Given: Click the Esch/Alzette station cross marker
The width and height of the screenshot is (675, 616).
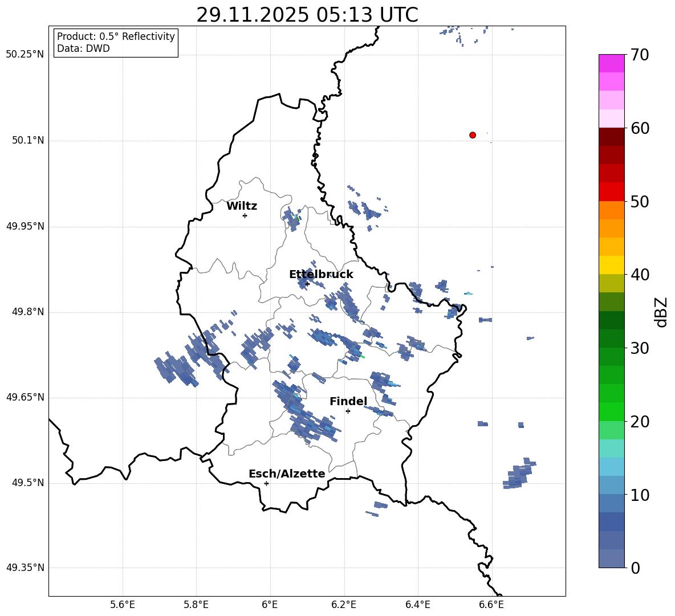Looking at the screenshot, I should click(266, 483).
